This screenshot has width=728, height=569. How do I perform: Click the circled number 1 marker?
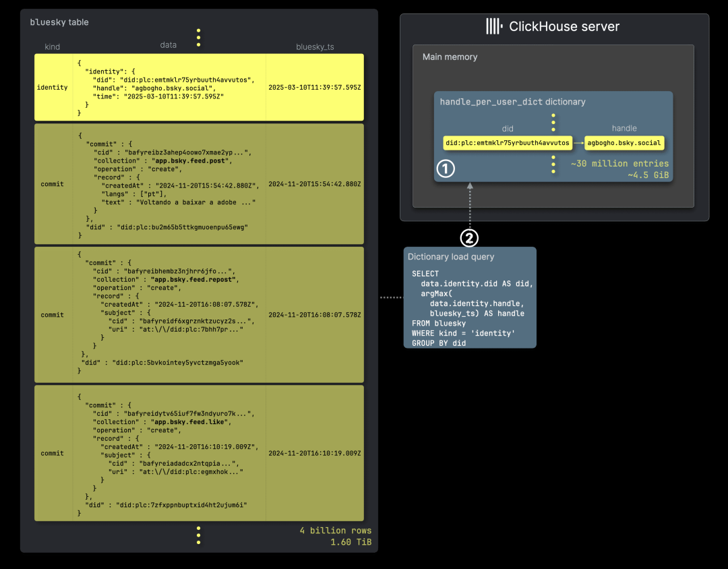point(446,169)
